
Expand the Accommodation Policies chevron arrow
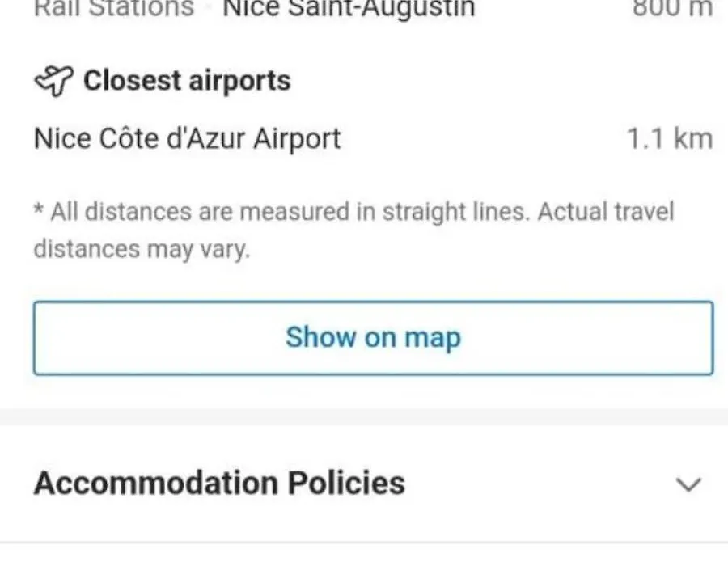coord(688,484)
